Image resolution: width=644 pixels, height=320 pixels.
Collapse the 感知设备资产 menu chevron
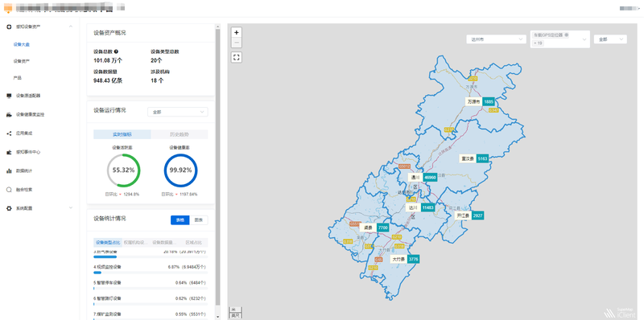coord(71,27)
